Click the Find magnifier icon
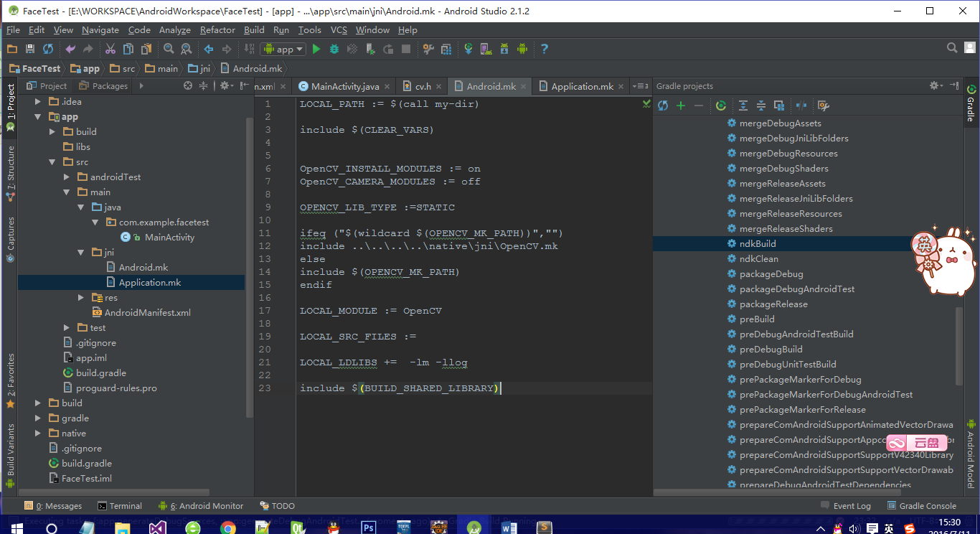This screenshot has width=980, height=534. 169,49
